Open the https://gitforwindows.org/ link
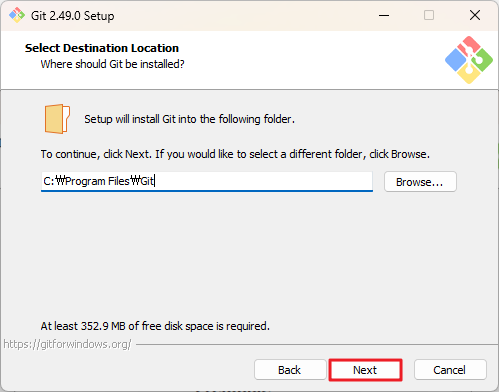This screenshot has width=499, height=392. point(67,344)
